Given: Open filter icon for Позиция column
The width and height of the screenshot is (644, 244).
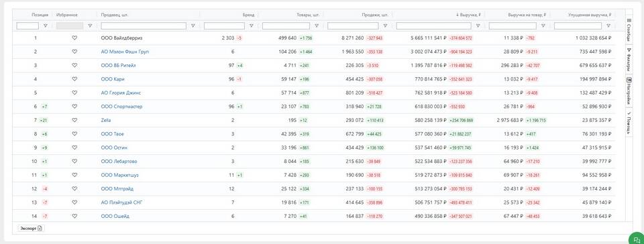Looking at the screenshot, I should coord(45,25).
